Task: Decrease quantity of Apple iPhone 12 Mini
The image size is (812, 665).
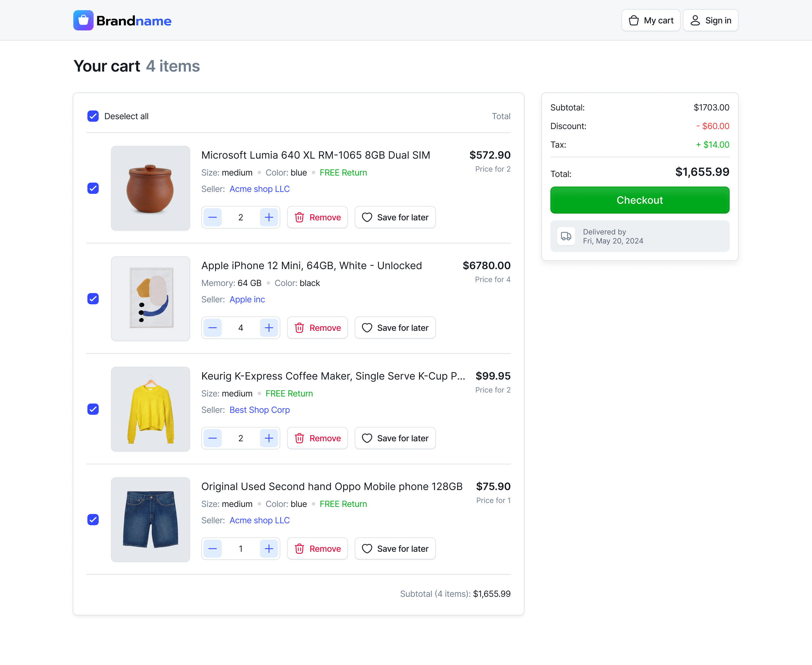Action: pyautogui.click(x=213, y=327)
